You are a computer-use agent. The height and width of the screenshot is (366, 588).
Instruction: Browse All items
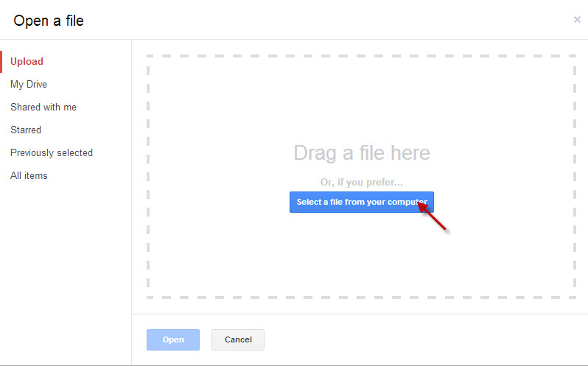click(x=29, y=176)
